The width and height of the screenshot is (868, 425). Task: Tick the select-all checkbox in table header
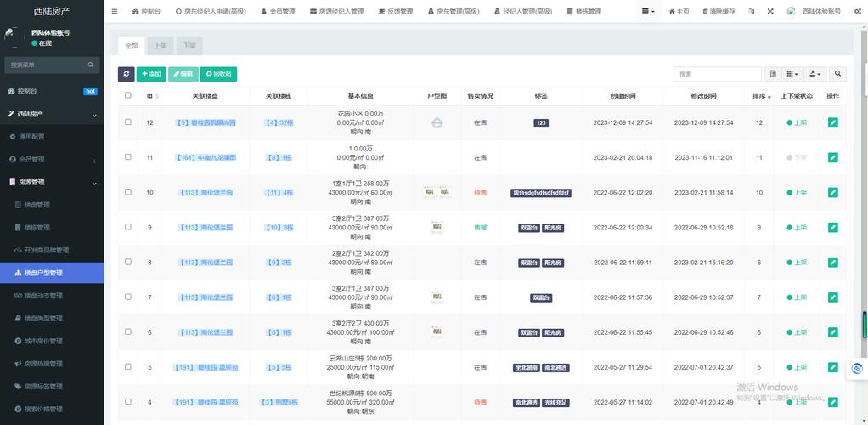pos(128,95)
